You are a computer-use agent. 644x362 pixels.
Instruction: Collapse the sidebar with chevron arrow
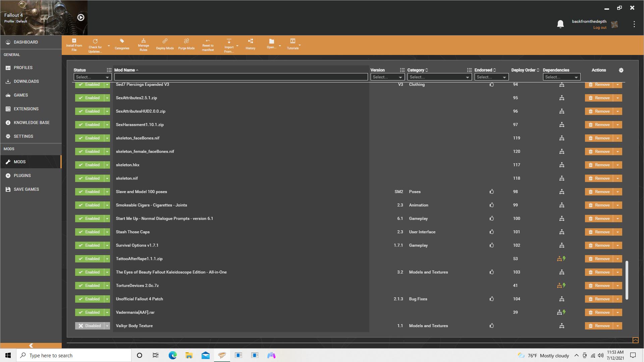click(31, 346)
